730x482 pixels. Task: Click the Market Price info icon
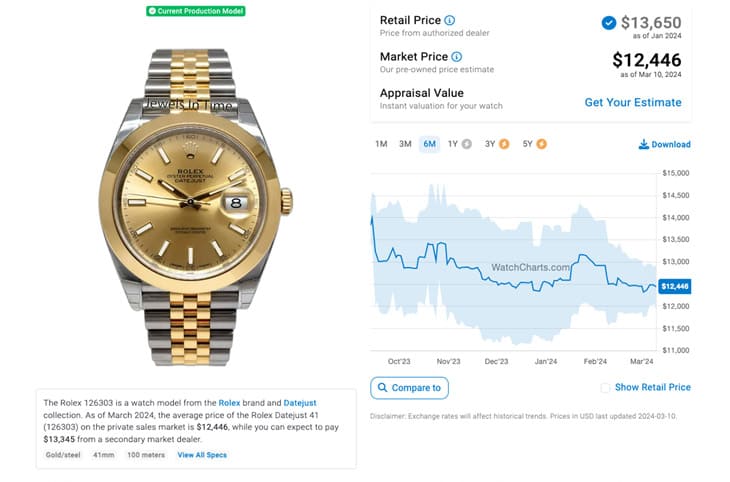(x=457, y=57)
